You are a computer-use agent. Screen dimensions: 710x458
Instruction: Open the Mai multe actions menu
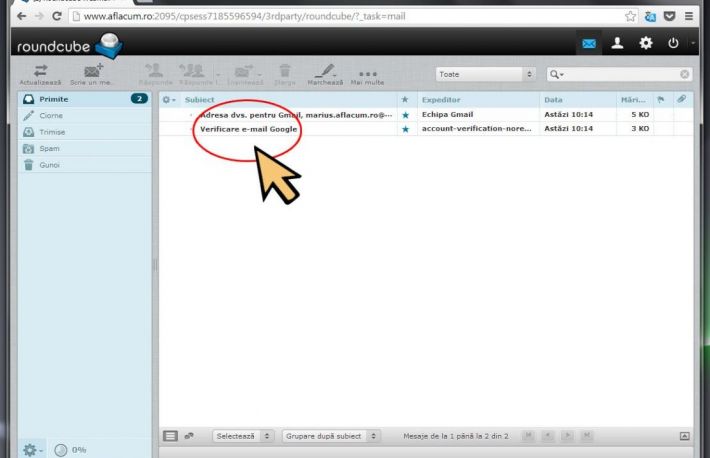tap(367, 73)
